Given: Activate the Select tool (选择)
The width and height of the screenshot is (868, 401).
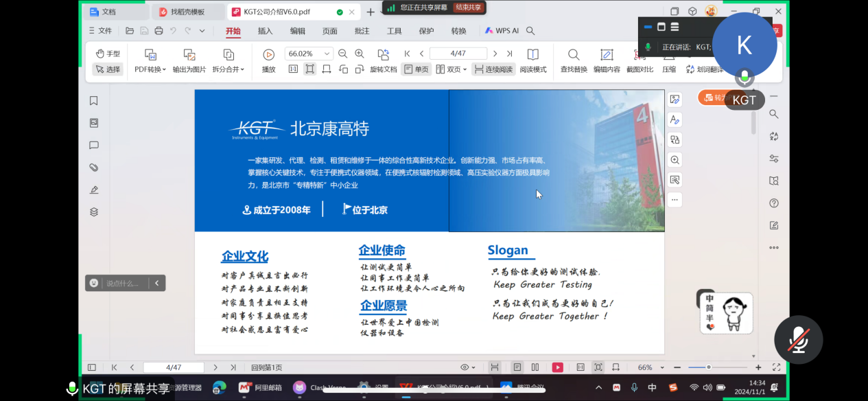Looking at the screenshot, I should (x=108, y=69).
